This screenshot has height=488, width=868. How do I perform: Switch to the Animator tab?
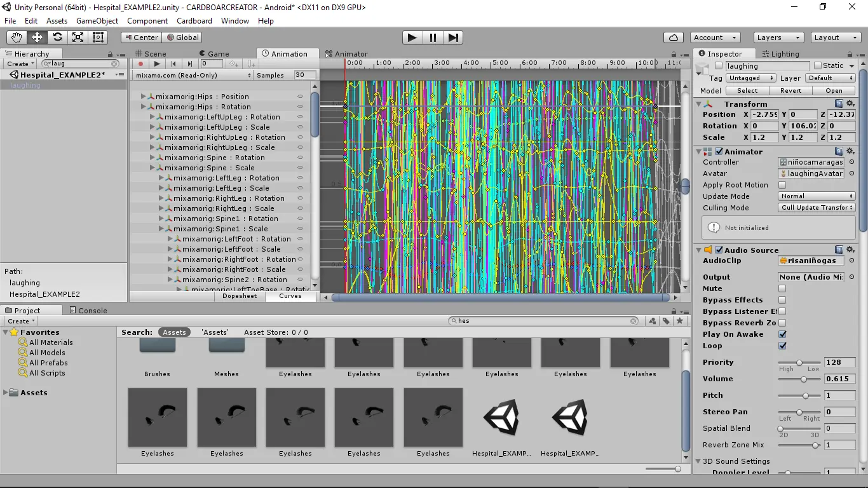tap(346, 54)
